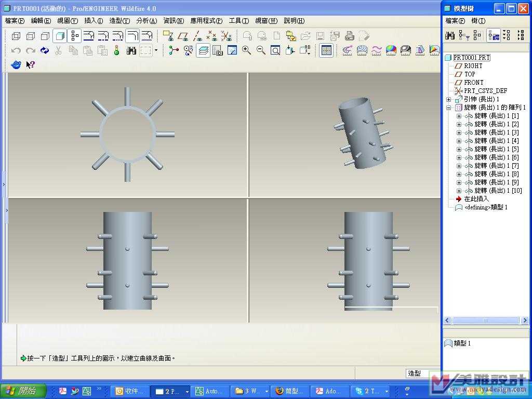532x399 pixels.
Task: Click the context help arrow icon
Action: [31, 65]
